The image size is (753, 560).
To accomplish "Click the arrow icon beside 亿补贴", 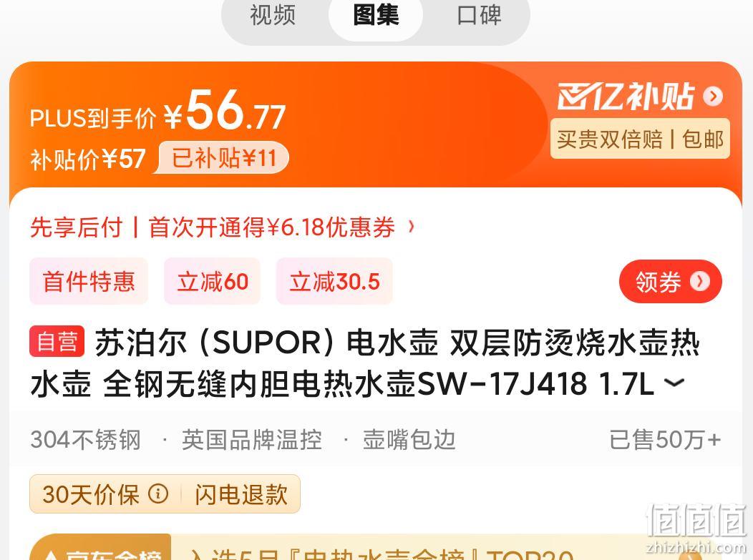I will 713,97.
